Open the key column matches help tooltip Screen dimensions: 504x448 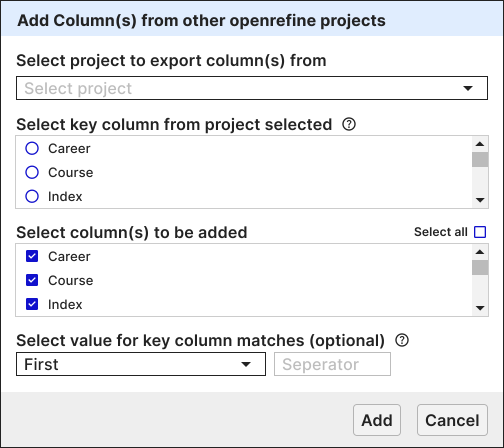click(401, 340)
